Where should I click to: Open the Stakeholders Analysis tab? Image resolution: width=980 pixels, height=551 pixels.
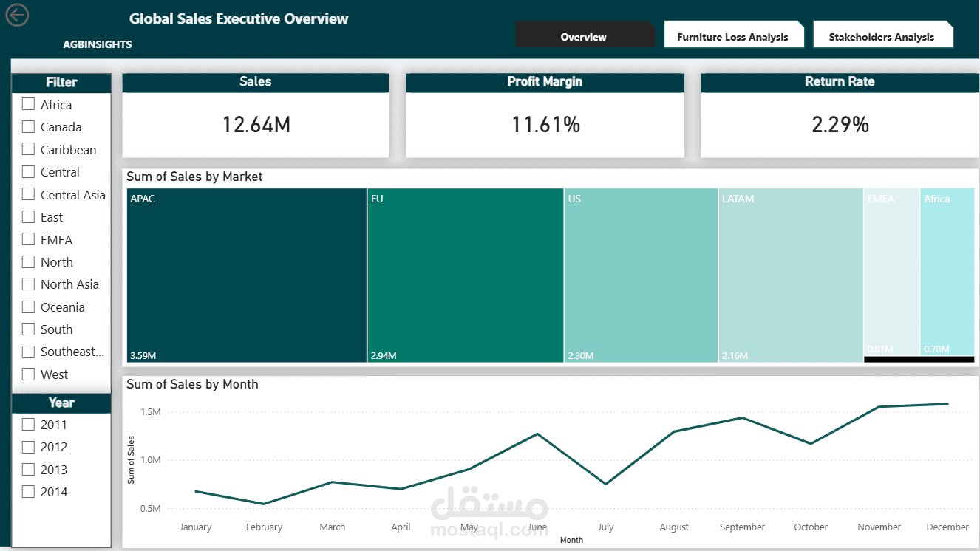[x=883, y=34]
